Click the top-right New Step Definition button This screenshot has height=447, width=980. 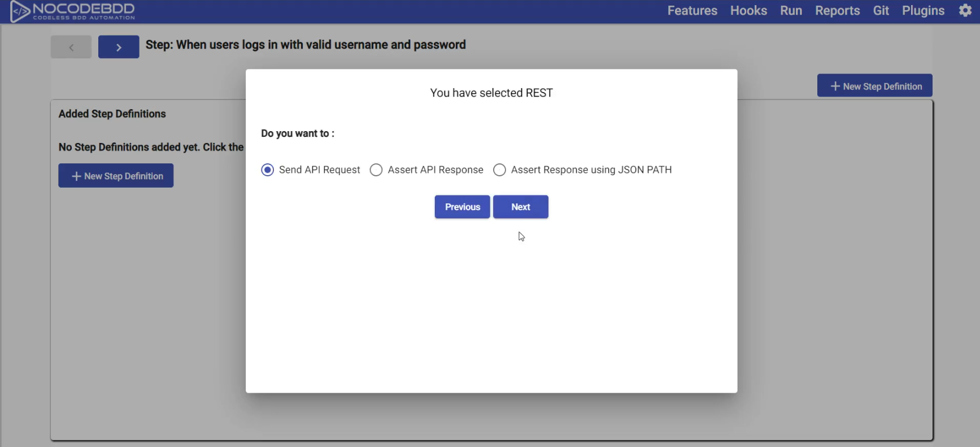pos(874,86)
